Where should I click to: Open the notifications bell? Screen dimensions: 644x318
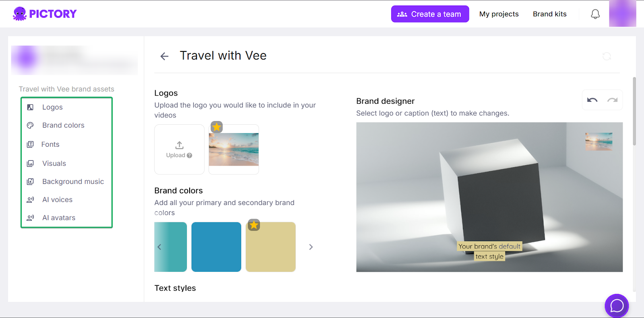[x=595, y=14]
